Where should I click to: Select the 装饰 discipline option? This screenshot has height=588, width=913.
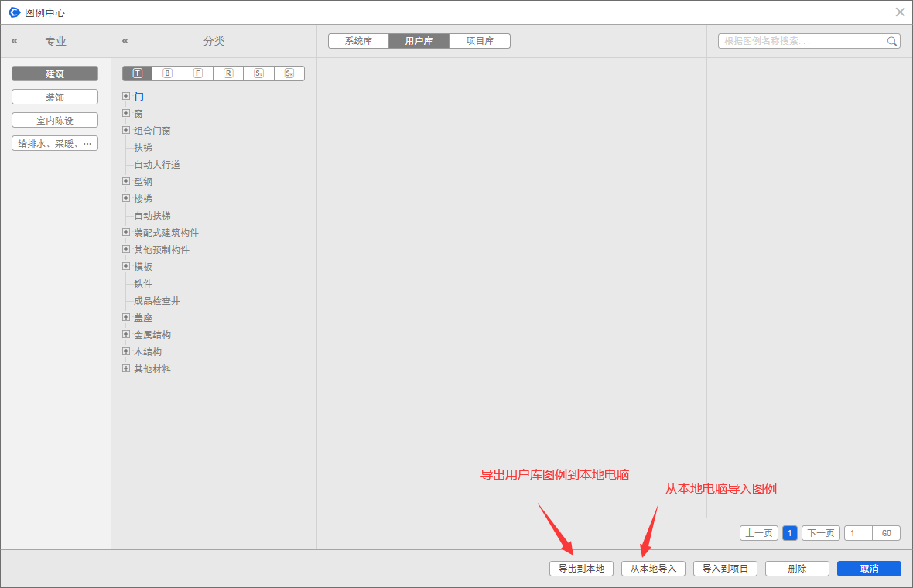click(x=55, y=97)
